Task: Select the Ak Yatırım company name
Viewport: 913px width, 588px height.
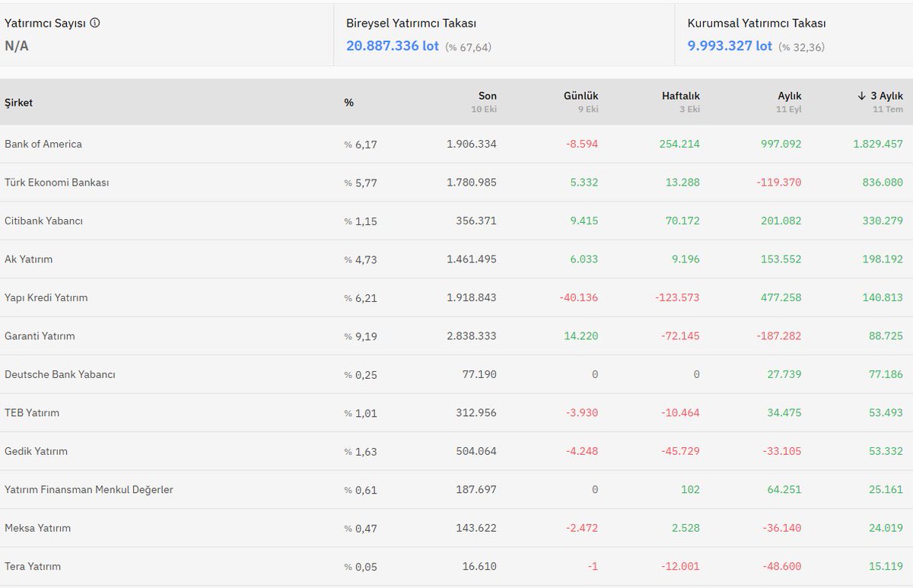Action: click(x=29, y=259)
